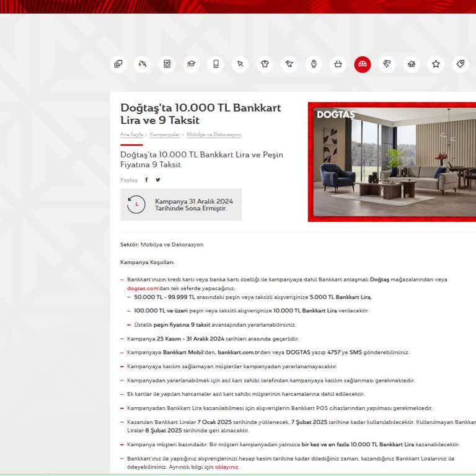476x476 pixels.
Task: Click the Bankkart POS cihazlarından condition line
Action: (x=280, y=408)
